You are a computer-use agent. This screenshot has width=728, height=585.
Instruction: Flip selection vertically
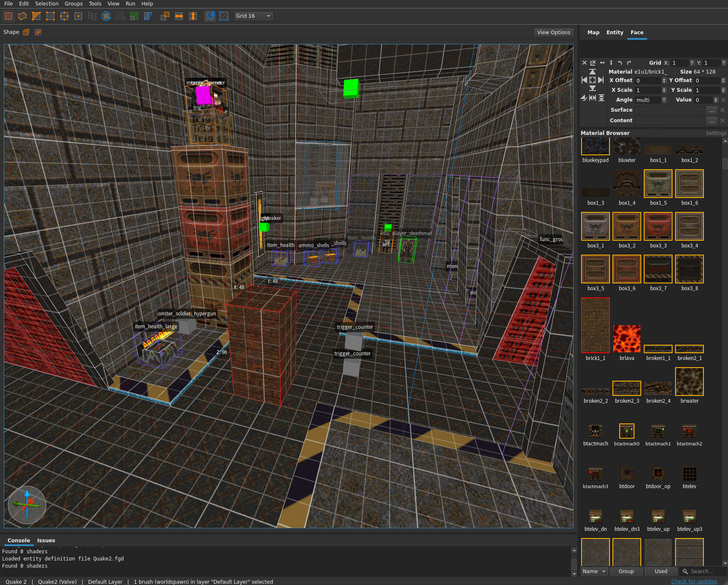(193, 16)
